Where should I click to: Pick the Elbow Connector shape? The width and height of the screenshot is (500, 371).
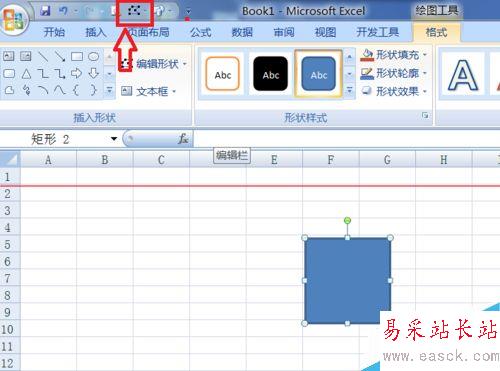pyautogui.click(x=43, y=73)
